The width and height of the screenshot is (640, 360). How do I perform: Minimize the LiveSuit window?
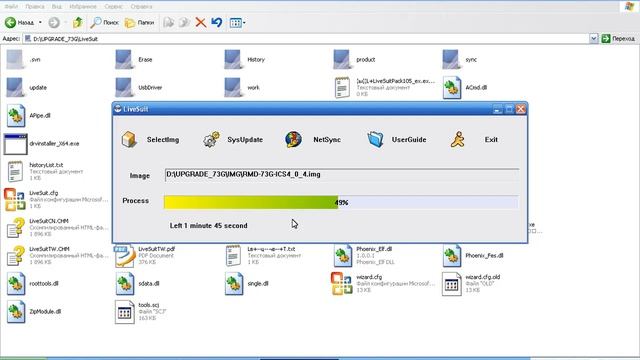tap(497, 109)
